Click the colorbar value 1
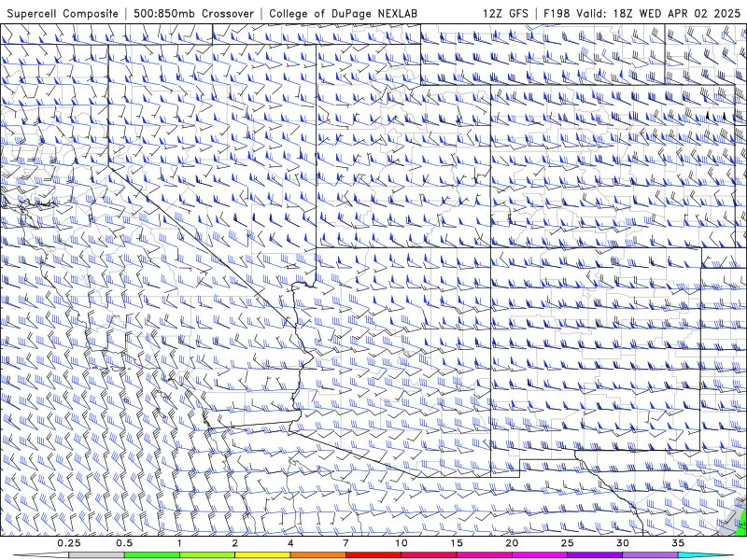This screenshot has width=747, height=560. click(179, 543)
